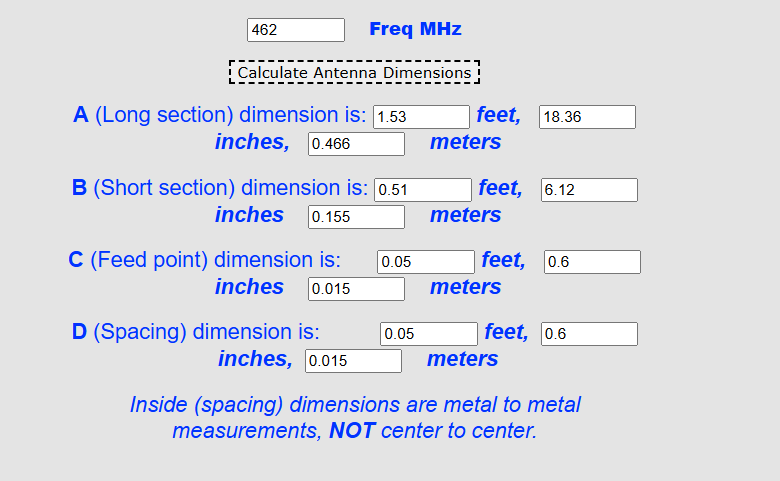Click Long section A inches field
This screenshot has width=780, height=481.
(x=587, y=117)
